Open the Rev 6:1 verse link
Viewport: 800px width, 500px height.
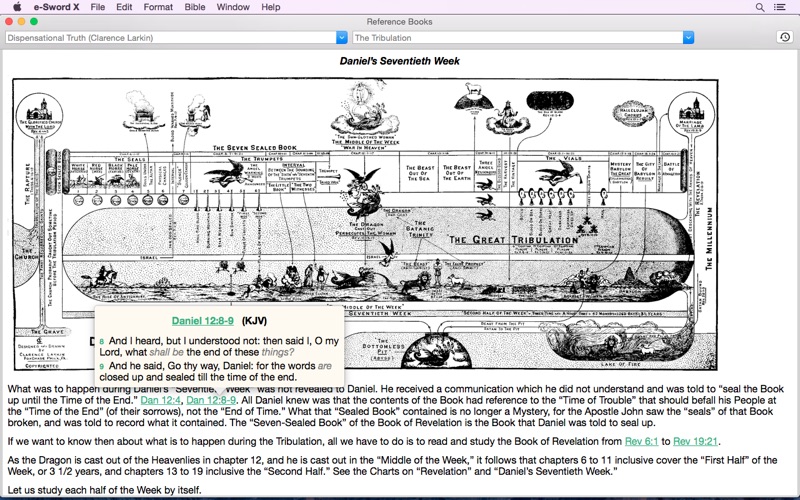pos(641,441)
